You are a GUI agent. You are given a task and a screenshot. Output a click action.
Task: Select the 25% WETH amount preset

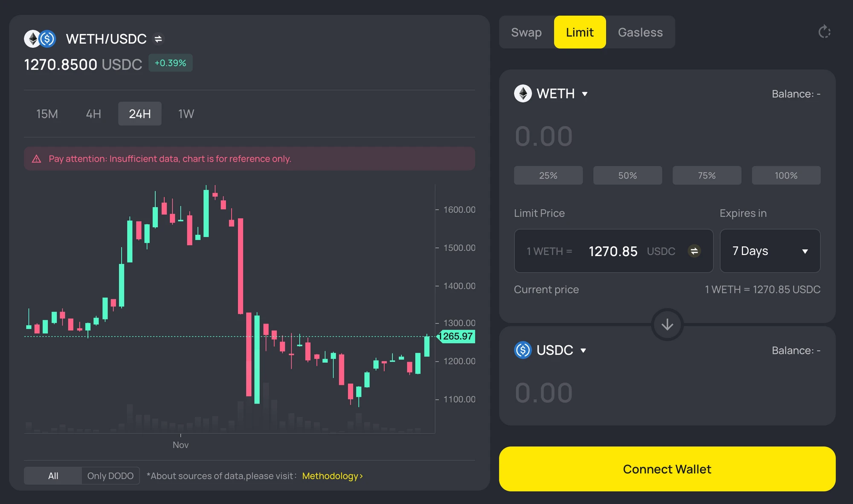tap(548, 174)
